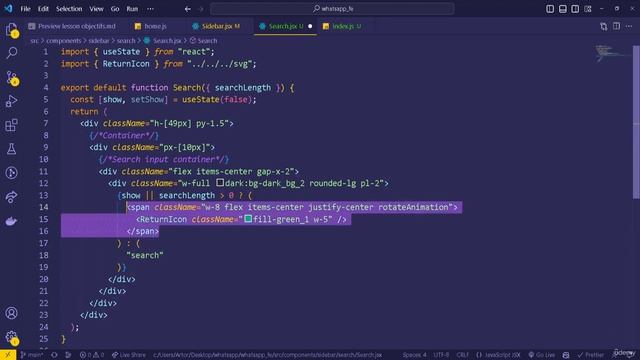640x360 pixels.
Task: Click the ReturnIcon import on line 2
Action: coord(126,64)
